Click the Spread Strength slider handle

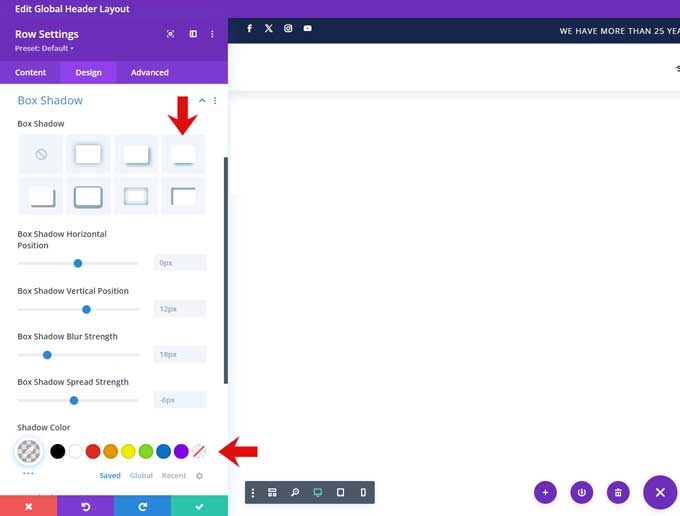tap(74, 400)
